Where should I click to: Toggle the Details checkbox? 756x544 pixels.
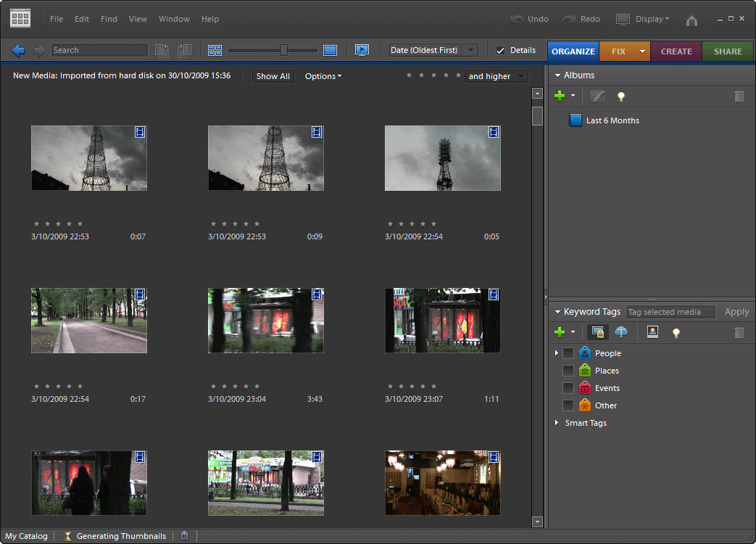click(x=500, y=50)
